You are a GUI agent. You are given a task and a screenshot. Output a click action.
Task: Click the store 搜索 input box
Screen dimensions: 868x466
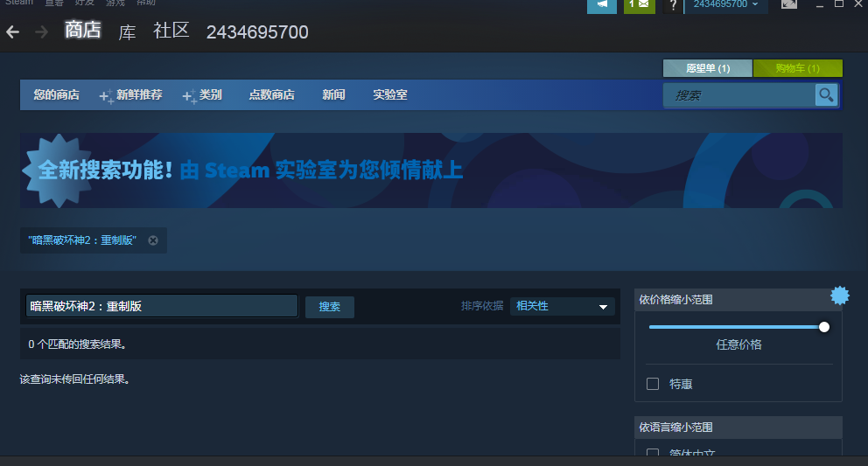click(739, 95)
